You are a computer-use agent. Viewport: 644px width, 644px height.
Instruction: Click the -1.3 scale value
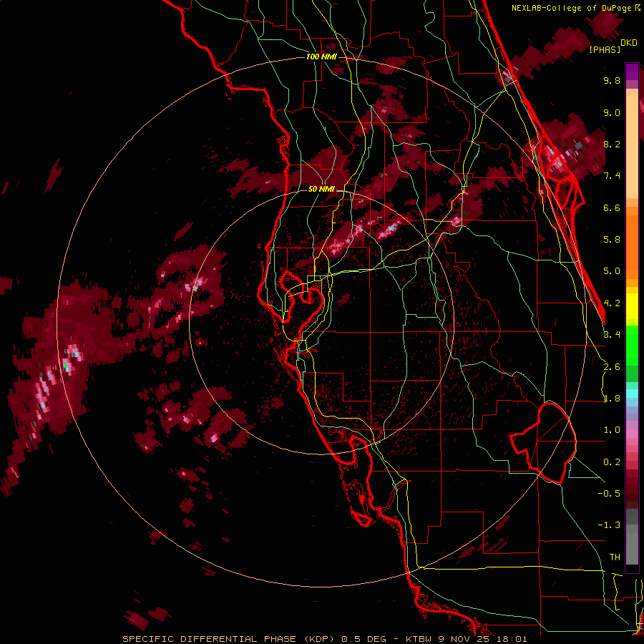coord(609,525)
